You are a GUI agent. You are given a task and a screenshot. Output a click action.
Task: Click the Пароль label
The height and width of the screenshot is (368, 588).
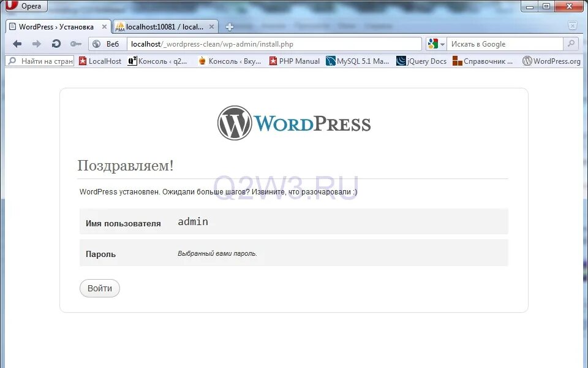[100, 254]
